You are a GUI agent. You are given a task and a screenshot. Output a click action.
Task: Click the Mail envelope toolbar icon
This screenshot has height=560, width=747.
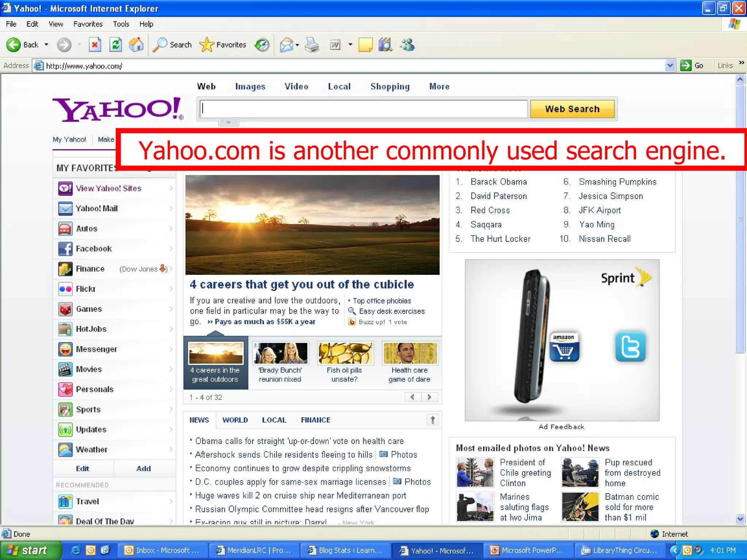(287, 45)
